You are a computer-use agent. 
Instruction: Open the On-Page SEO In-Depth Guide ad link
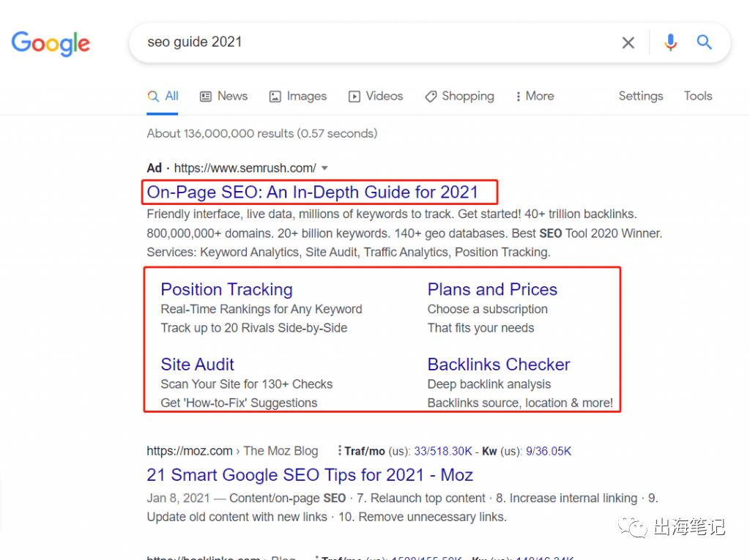pos(312,193)
